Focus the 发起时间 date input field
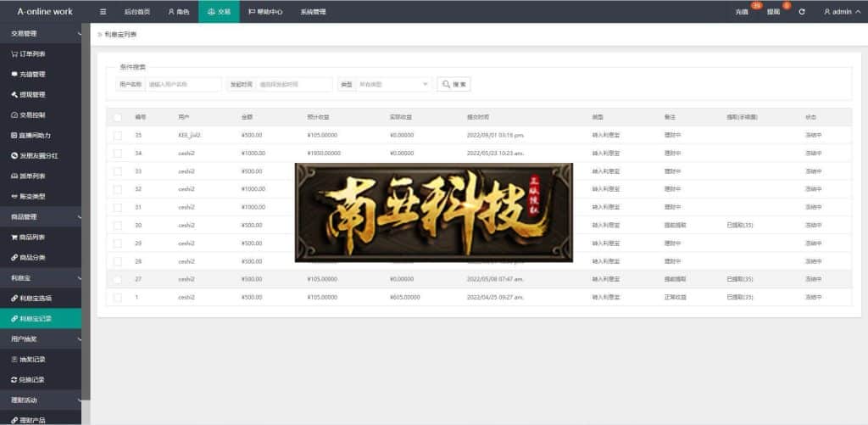 (x=293, y=84)
